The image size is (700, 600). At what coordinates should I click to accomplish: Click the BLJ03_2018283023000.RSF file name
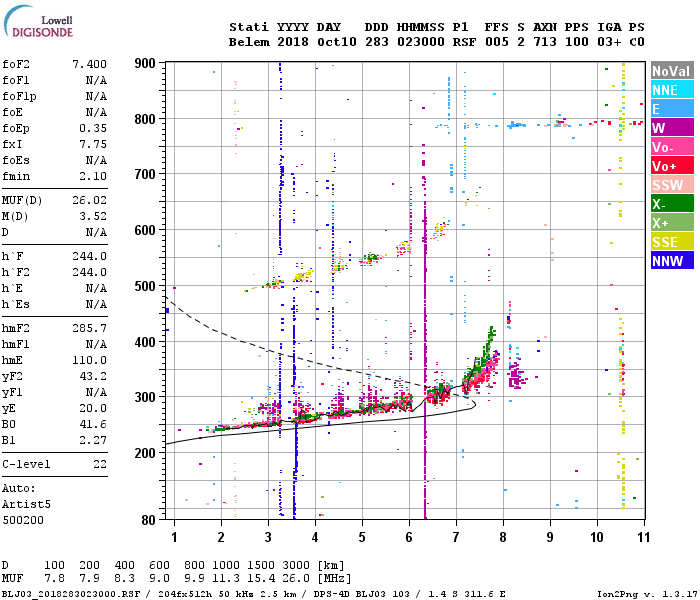click(71, 594)
